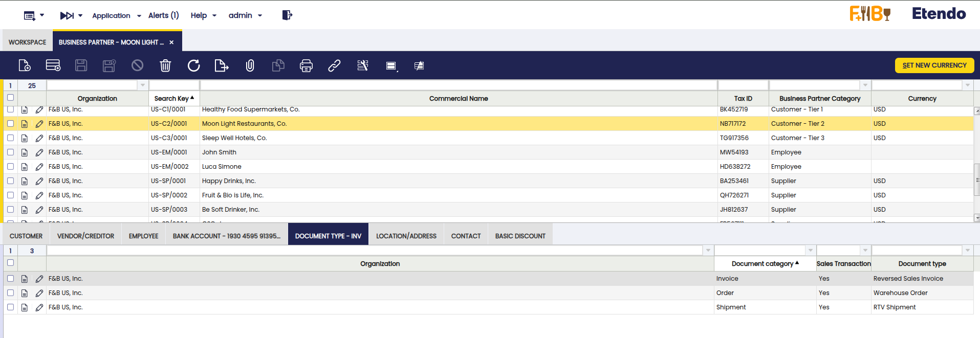Select the Happy Drinks, Inc. row checkbox

tap(10, 181)
